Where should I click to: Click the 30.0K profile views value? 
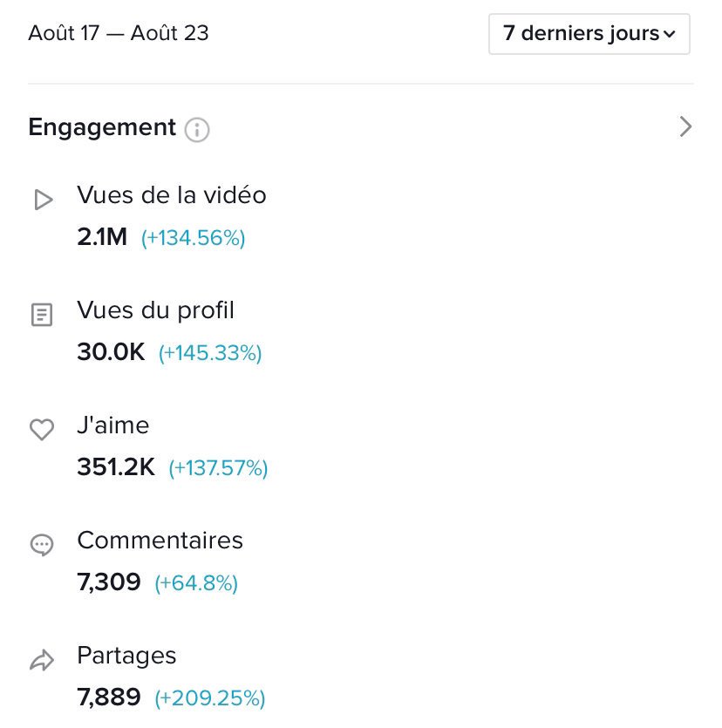coord(111,352)
